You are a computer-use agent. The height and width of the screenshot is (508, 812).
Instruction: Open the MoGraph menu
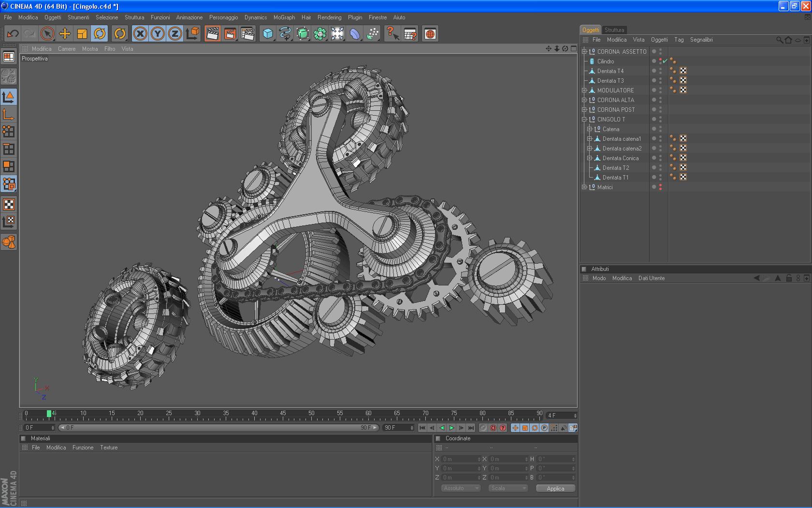[x=284, y=17]
